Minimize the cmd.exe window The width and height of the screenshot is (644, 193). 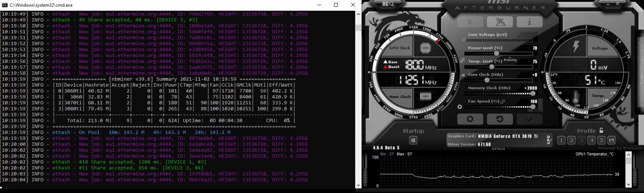click(x=319, y=5)
